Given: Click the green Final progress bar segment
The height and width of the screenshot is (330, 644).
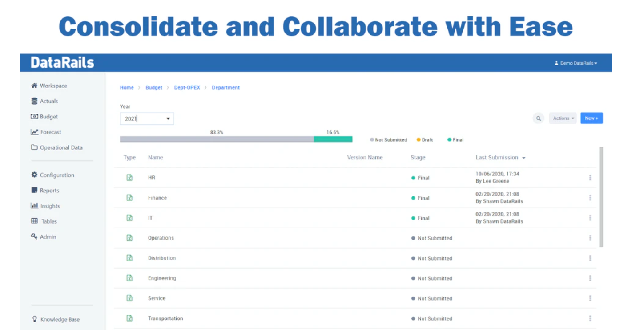Looking at the screenshot, I should pyautogui.click(x=333, y=139).
